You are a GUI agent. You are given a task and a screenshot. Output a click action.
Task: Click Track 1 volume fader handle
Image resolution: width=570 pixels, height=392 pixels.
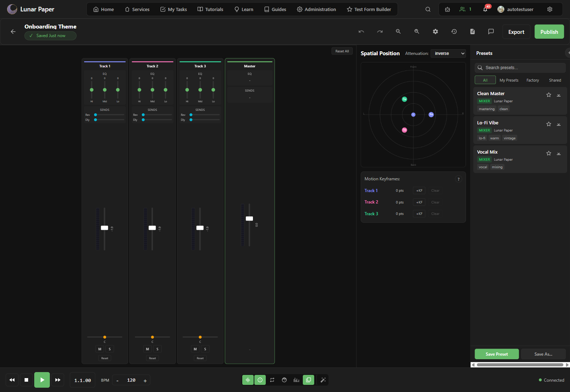click(x=104, y=228)
